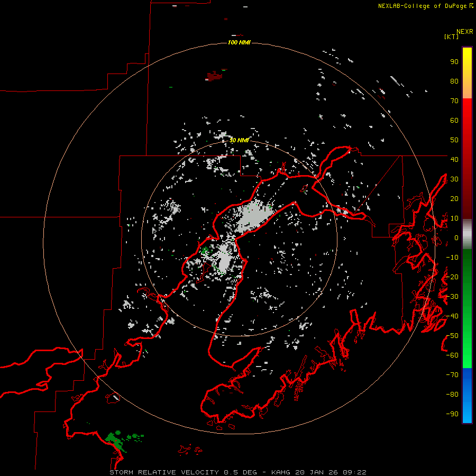The height and width of the screenshot is (476, 476).
Task: Click the STORM RELATIVE VELOCITY caption text
Action: click(164, 472)
